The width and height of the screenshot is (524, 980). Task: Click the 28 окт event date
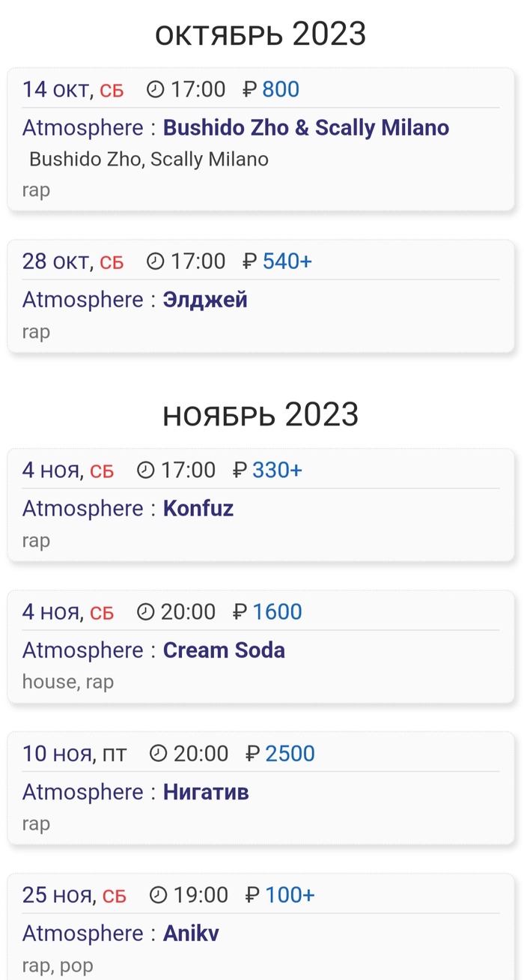pyautogui.click(x=55, y=261)
